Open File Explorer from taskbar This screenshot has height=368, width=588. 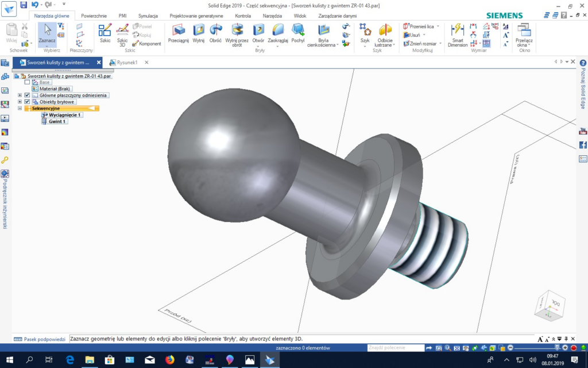click(89, 360)
